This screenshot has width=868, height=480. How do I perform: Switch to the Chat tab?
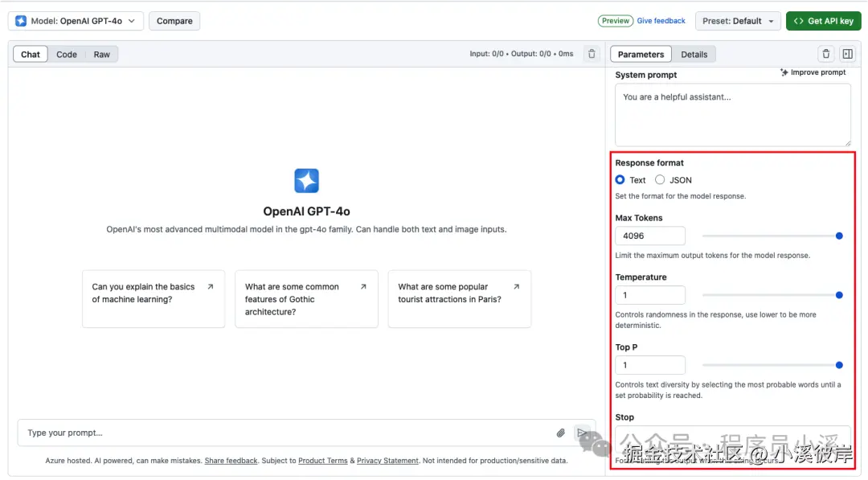point(31,54)
